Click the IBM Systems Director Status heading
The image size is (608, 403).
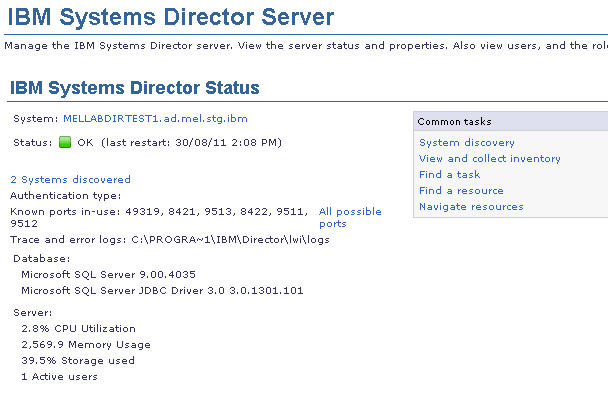coord(135,88)
